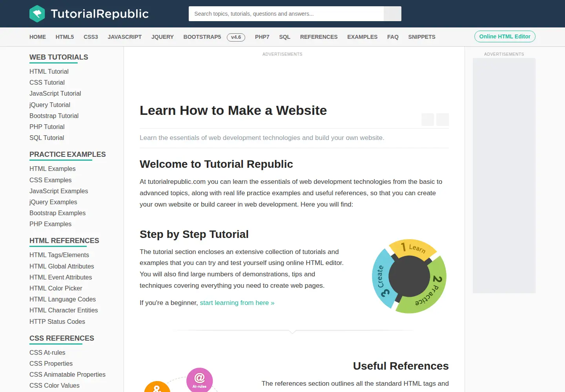Open the FAQ nav item
Screen dimensions: 565x392
[x=393, y=37]
